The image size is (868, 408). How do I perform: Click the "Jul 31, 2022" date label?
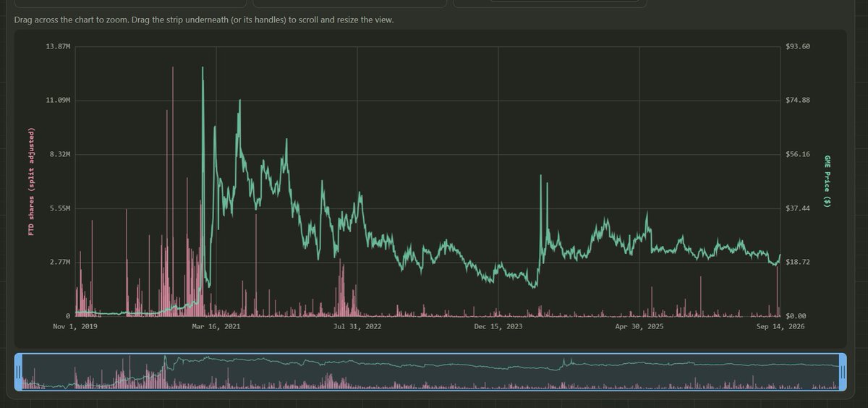(x=357, y=327)
